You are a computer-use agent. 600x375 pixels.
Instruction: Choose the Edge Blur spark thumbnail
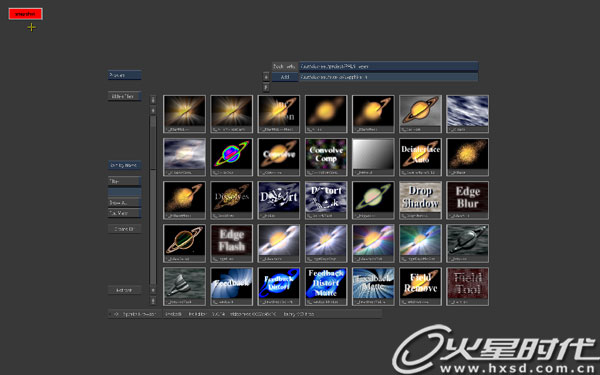(467, 200)
